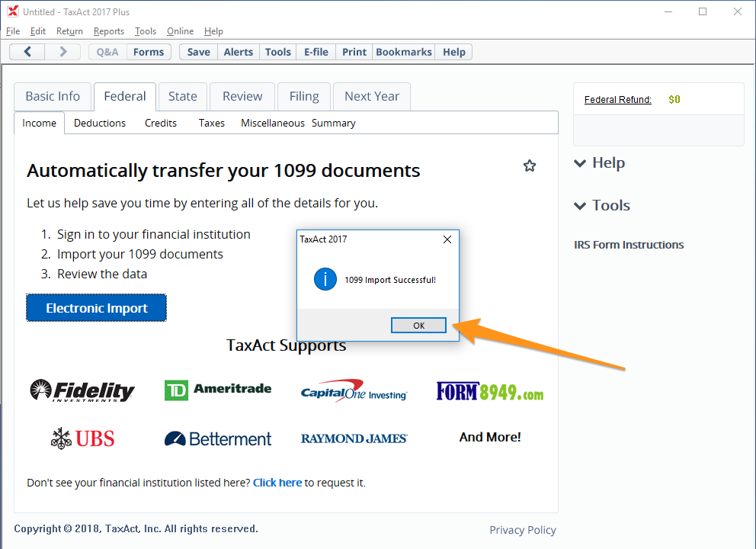
Task: Open the Miscellaneous sub-tab
Action: tap(273, 124)
